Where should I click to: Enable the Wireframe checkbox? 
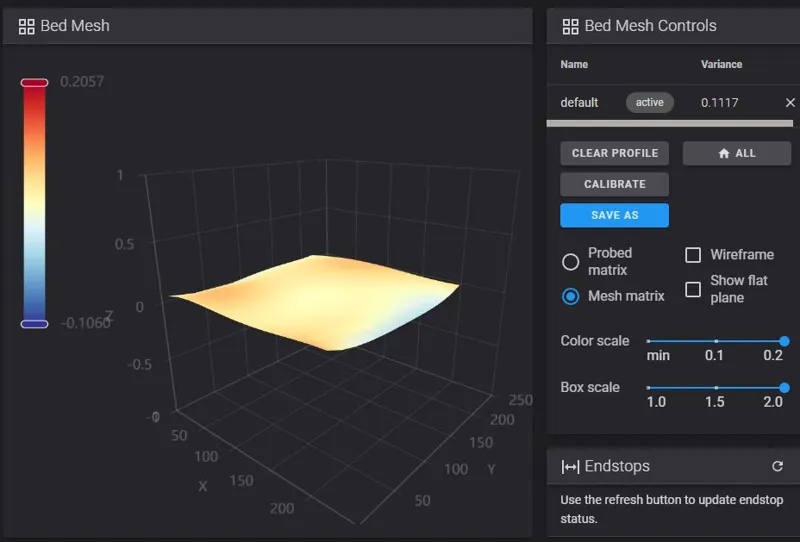[x=693, y=255]
